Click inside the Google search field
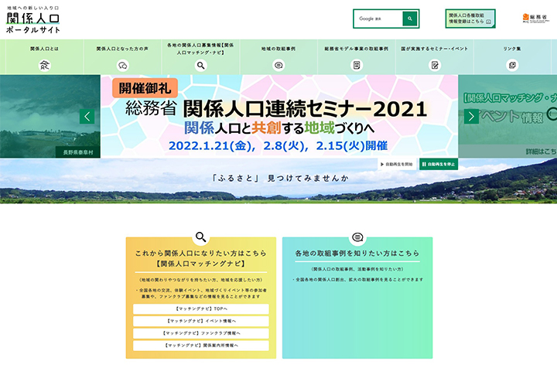 (378, 19)
